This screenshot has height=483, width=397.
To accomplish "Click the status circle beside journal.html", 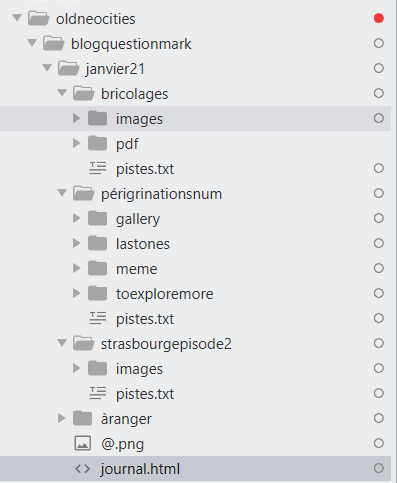I will (379, 468).
